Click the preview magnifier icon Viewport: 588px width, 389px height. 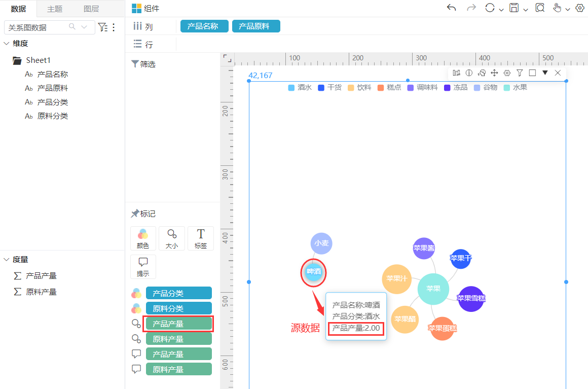click(540, 8)
